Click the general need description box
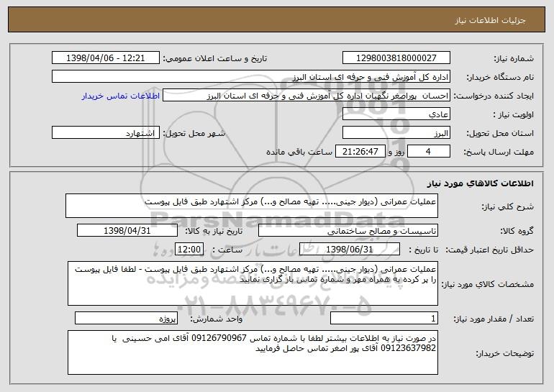 (252, 206)
